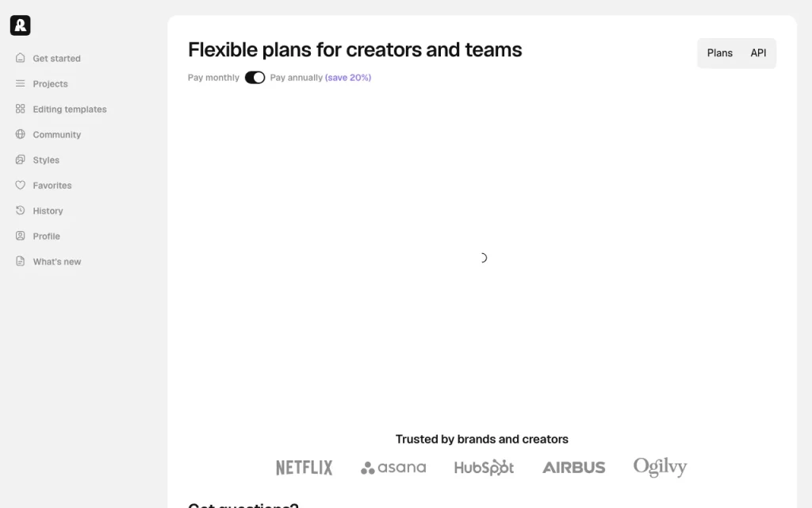
Task: Open Profile from the sidebar
Action: coord(47,237)
